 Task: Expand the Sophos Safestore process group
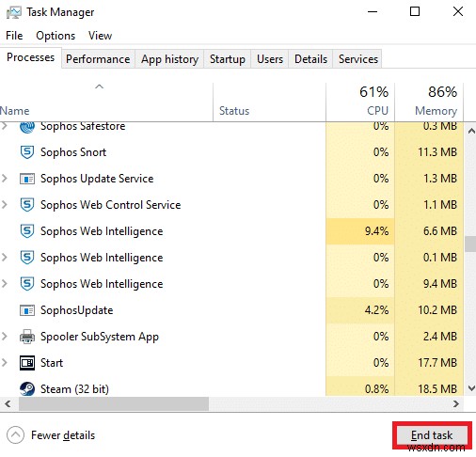pos(5,126)
